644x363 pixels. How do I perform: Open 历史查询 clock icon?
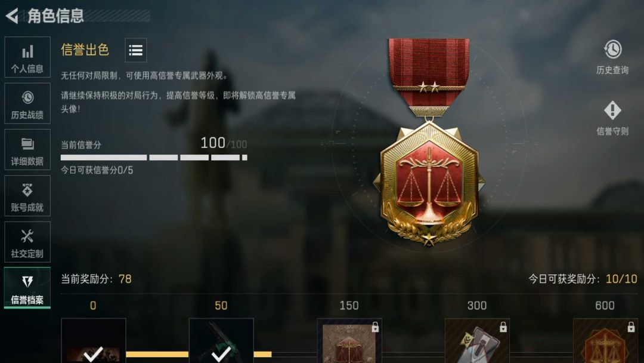(x=612, y=50)
